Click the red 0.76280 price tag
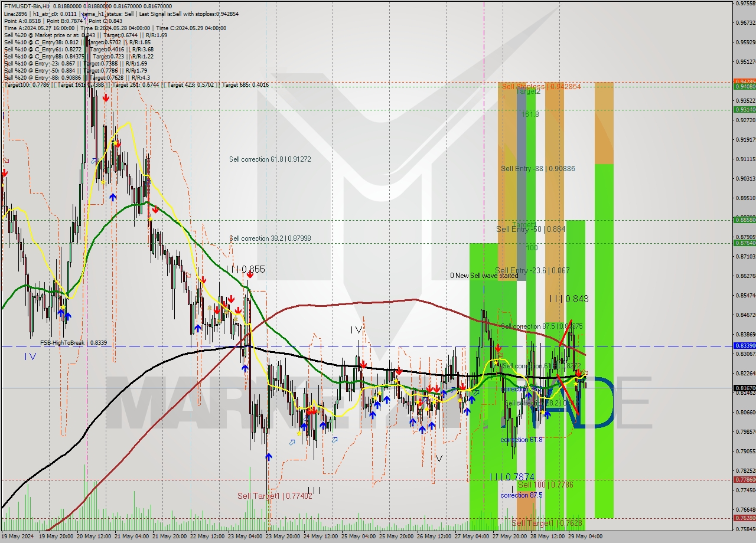This screenshot has width=756, height=543. [x=744, y=518]
